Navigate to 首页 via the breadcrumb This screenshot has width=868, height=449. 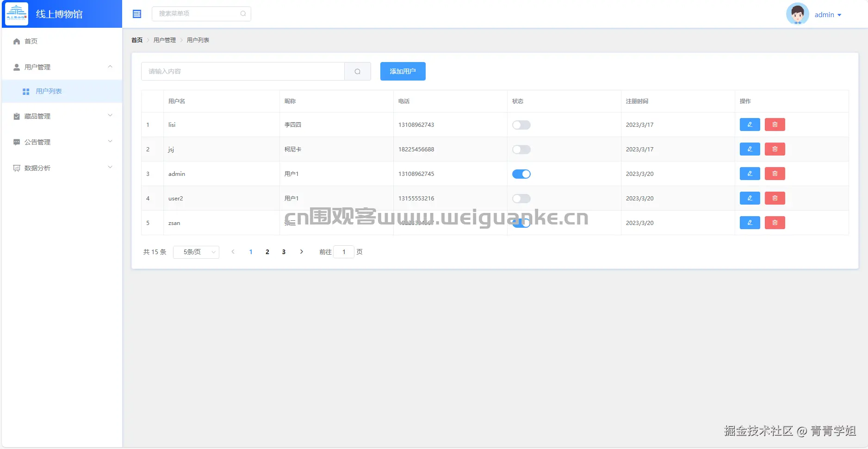click(136, 40)
